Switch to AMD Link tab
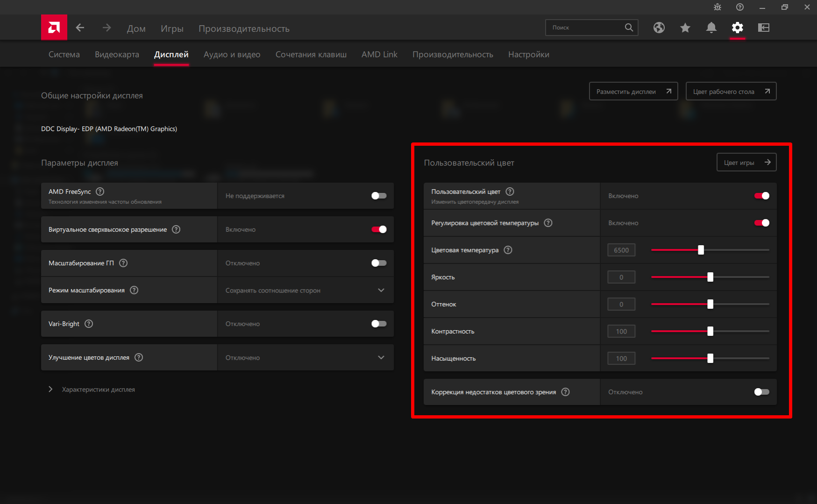Screen dimensions: 817x504 pos(379,55)
